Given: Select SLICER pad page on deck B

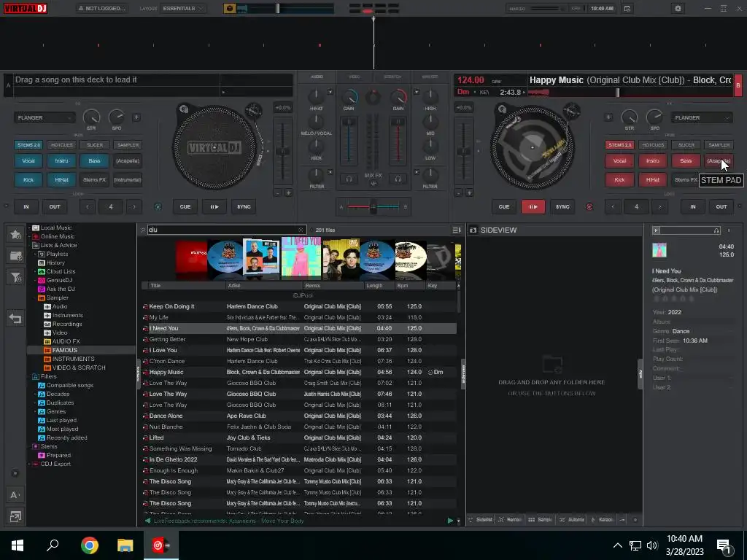Looking at the screenshot, I should click(686, 145).
